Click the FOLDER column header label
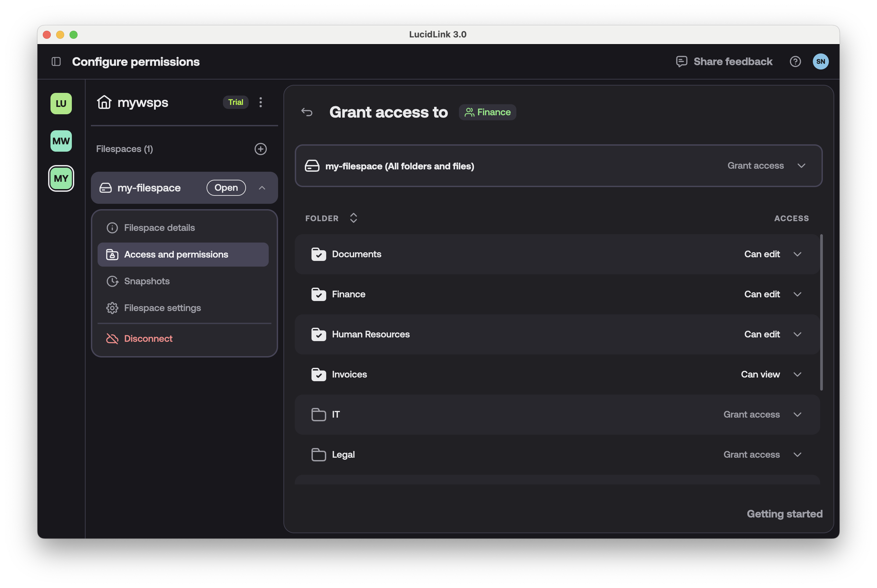The image size is (877, 588). 322,218
